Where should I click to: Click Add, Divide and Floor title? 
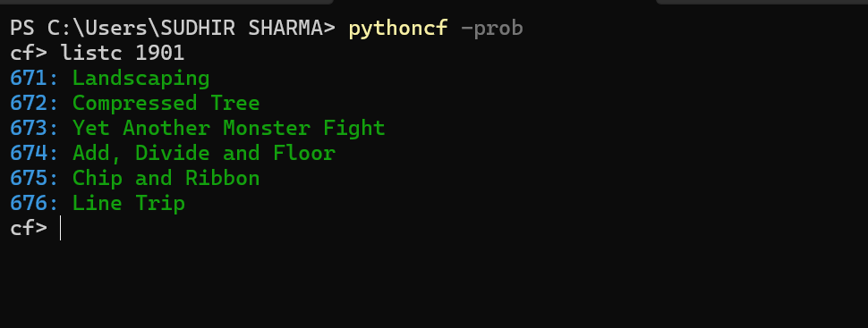(204, 153)
